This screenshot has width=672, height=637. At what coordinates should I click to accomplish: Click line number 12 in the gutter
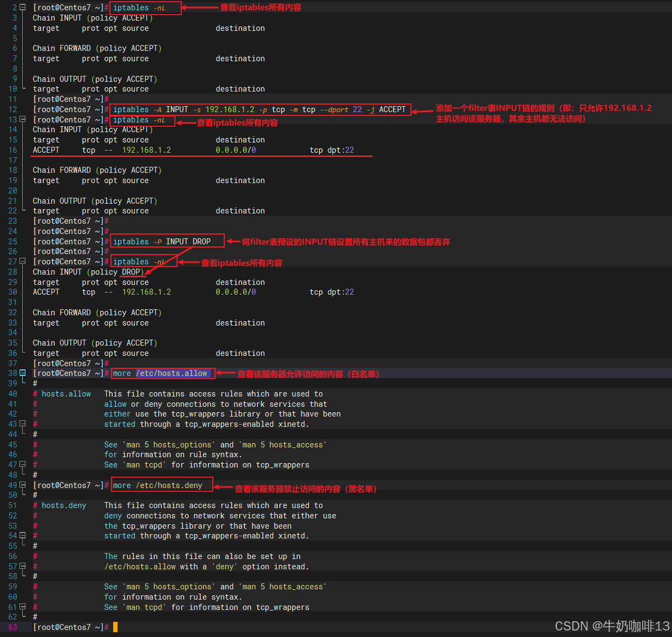12,109
